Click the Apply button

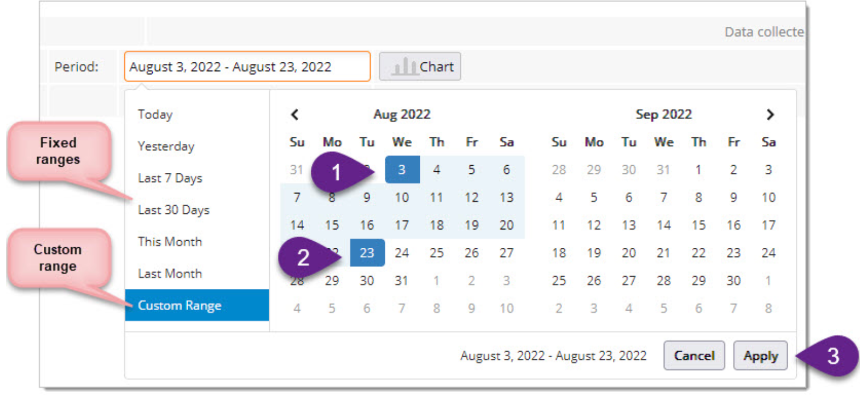(760, 356)
